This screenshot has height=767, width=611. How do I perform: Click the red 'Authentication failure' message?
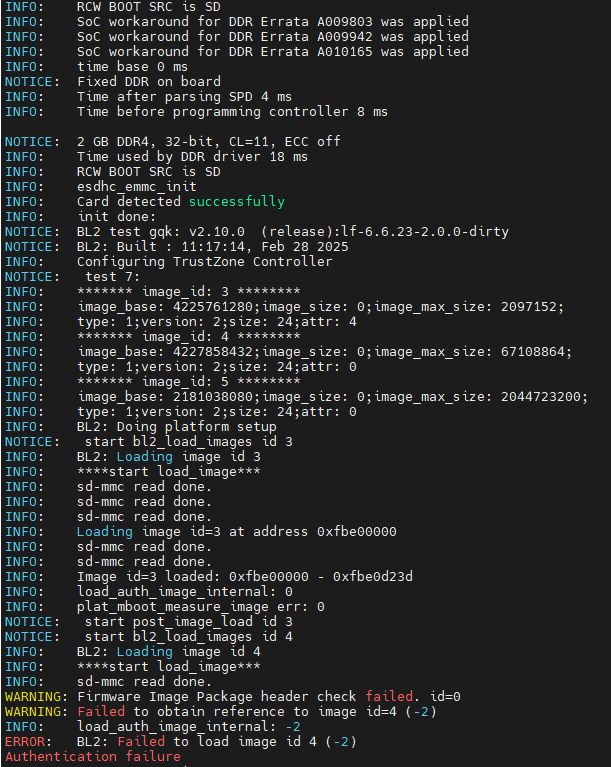93,757
